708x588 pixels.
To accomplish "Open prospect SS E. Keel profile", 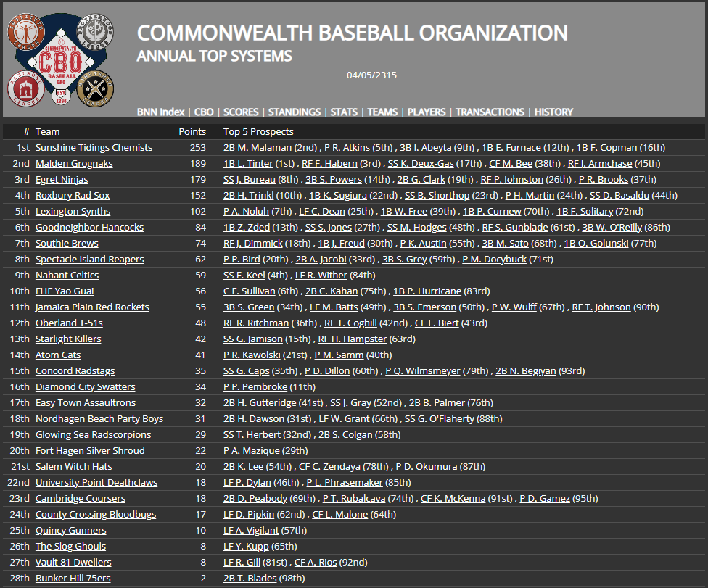I will tap(244, 275).
